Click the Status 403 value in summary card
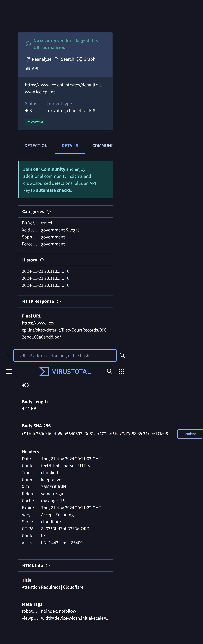The image size is (203, 644). coord(28,111)
